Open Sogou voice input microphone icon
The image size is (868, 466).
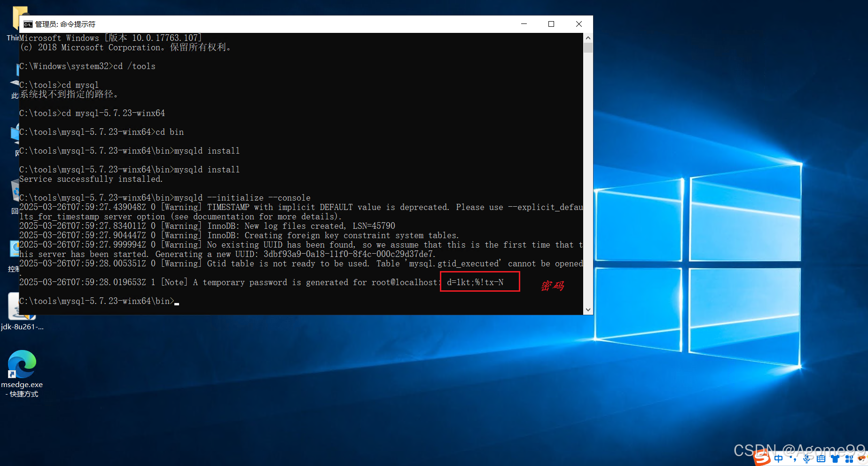pyautogui.click(x=806, y=458)
